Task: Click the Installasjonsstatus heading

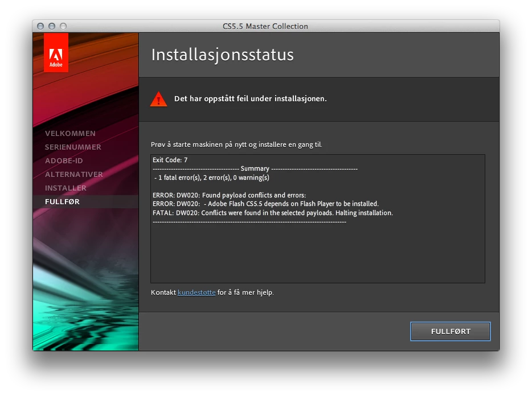Action: click(223, 55)
